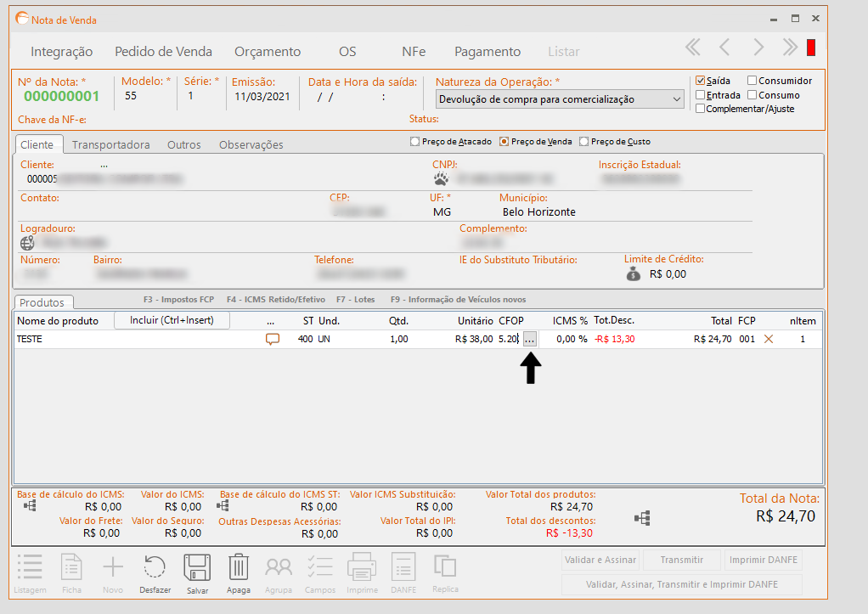Check the Entrada checkbox
Viewport: 868px width, 614px height.
coord(701,95)
